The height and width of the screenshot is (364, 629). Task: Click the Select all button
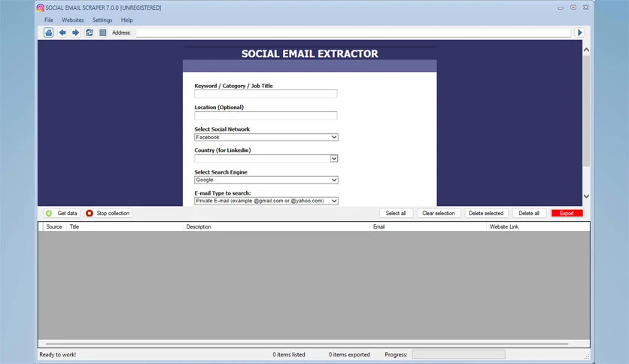pyautogui.click(x=396, y=214)
